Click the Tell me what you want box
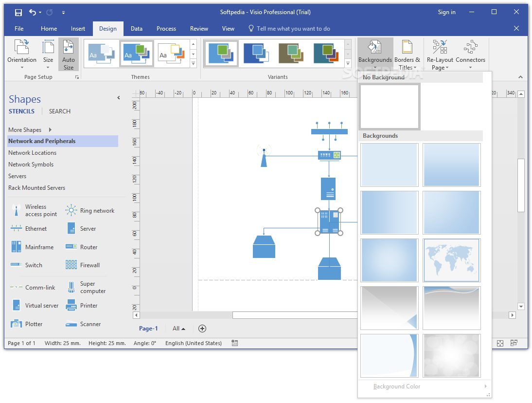The height and width of the screenshot is (403, 532). point(289,29)
